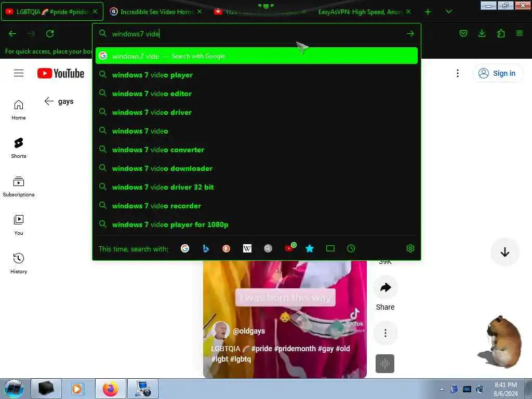532x399 pixels.
Task: Click the Sign in button
Action: click(497, 73)
